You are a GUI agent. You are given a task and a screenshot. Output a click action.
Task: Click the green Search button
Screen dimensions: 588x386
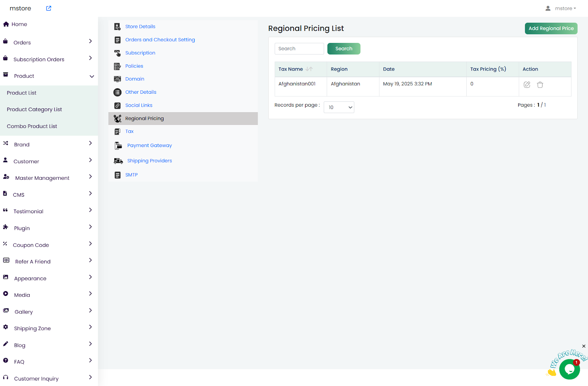(344, 49)
